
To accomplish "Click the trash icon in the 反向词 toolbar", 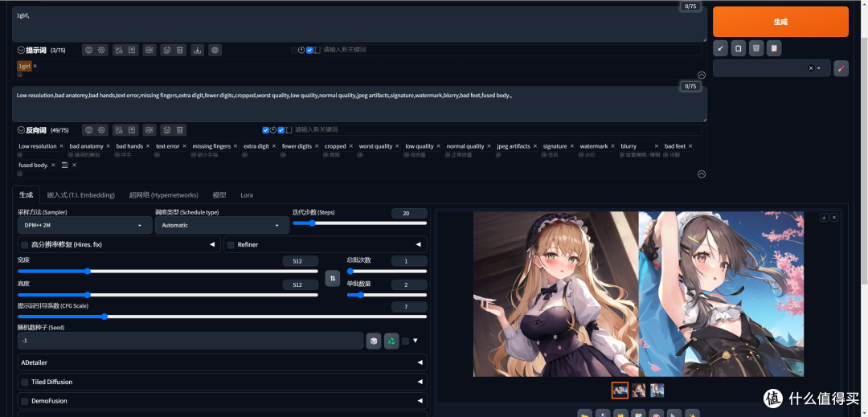I will (180, 130).
